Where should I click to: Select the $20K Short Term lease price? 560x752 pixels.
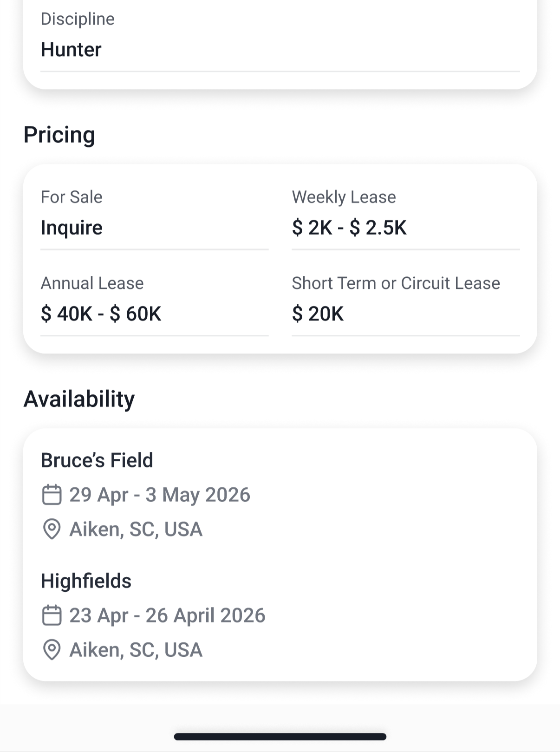click(318, 314)
